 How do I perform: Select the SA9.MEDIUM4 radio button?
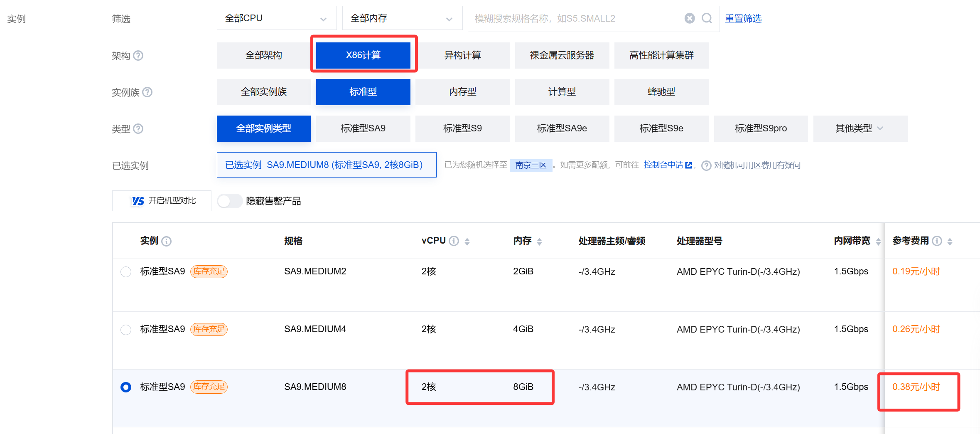(x=126, y=330)
